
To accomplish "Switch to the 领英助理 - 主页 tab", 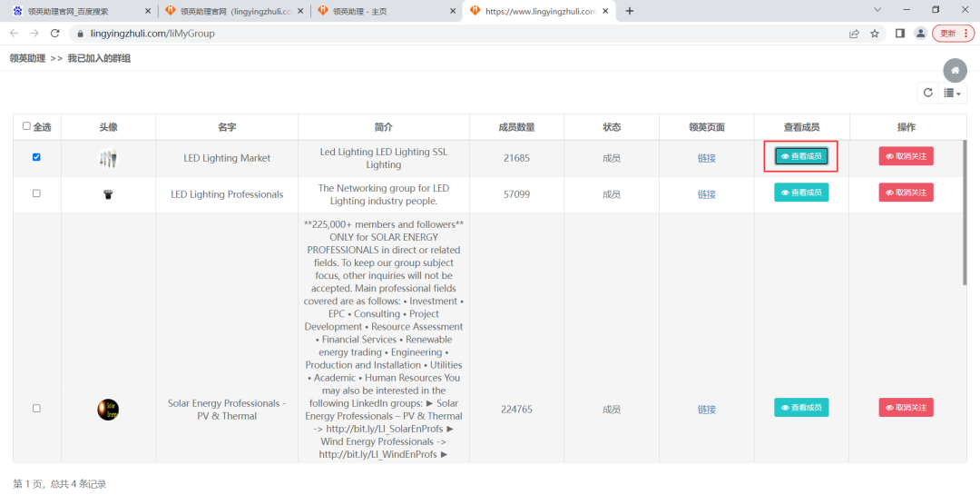I will tap(386, 11).
